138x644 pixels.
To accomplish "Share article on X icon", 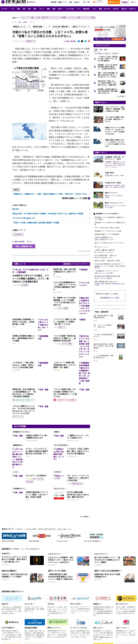I will [x=82, y=41].
